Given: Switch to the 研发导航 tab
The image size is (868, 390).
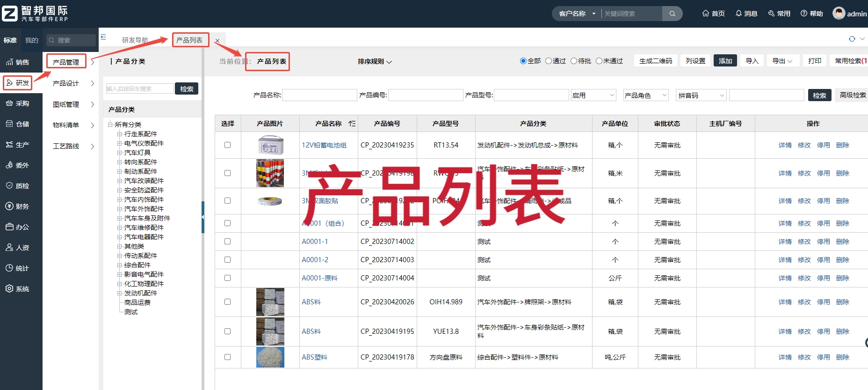Looking at the screenshot, I should click(135, 40).
